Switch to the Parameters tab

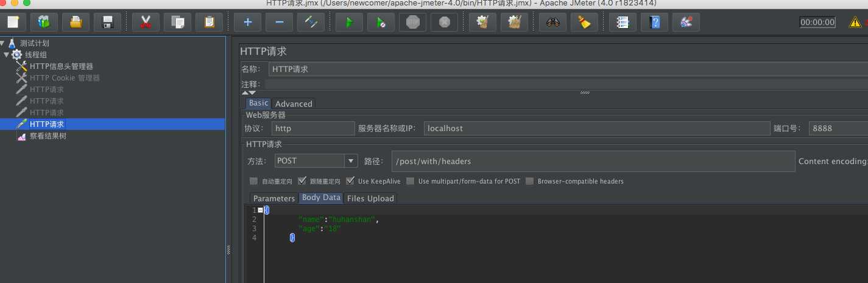click(x=273, y=198)
